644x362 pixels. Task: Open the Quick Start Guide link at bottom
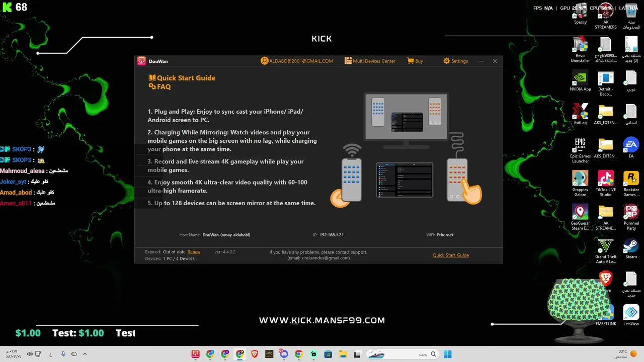pyautogui.click(x=451, y=255)
